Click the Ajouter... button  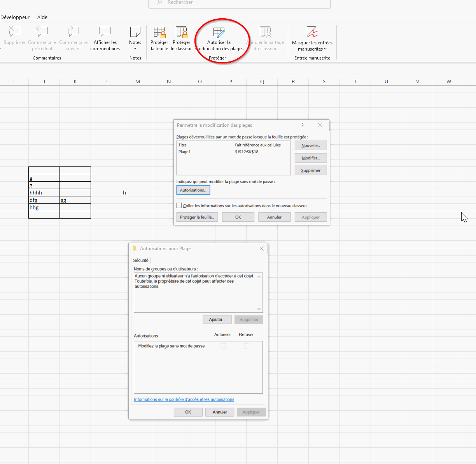217,319
